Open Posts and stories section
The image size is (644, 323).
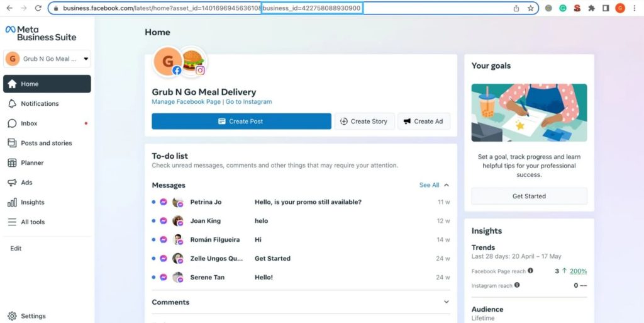[47, 143]
